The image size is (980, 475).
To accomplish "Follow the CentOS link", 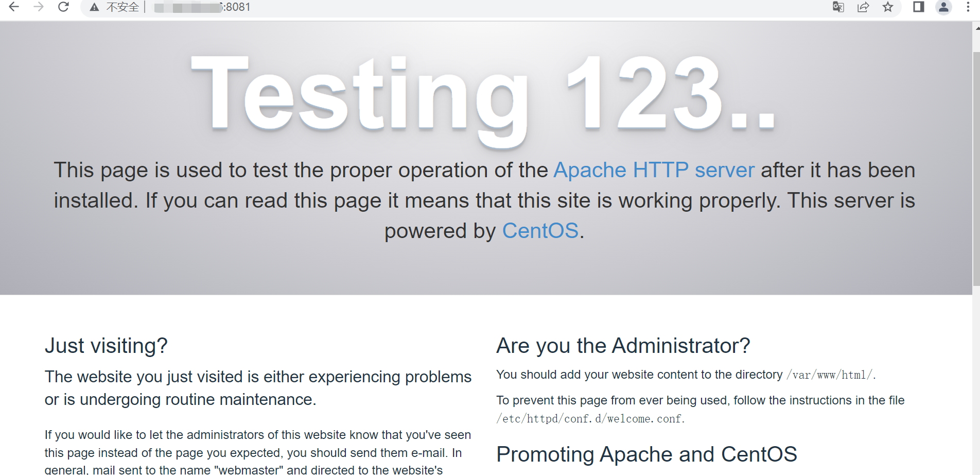I will coord(540,231).
